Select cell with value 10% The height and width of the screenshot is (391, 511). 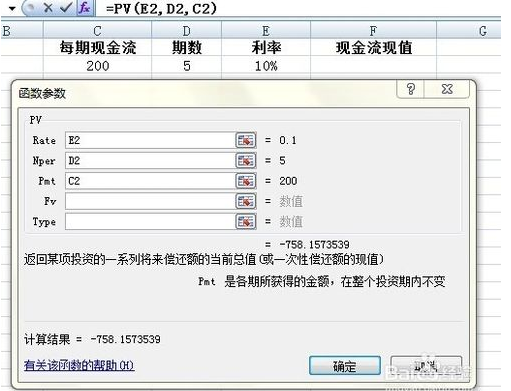click(x=266, y=65)
